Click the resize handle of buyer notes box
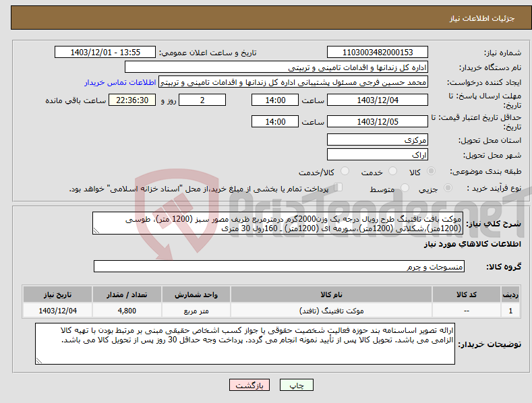 coord(39,361)
